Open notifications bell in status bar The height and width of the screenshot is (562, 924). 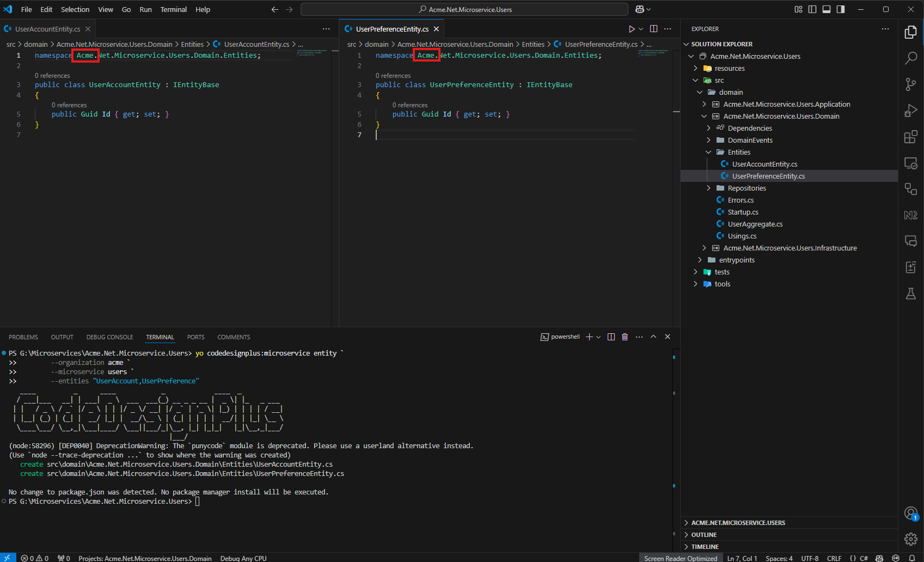pyautogui.click(x=911, y=558)
